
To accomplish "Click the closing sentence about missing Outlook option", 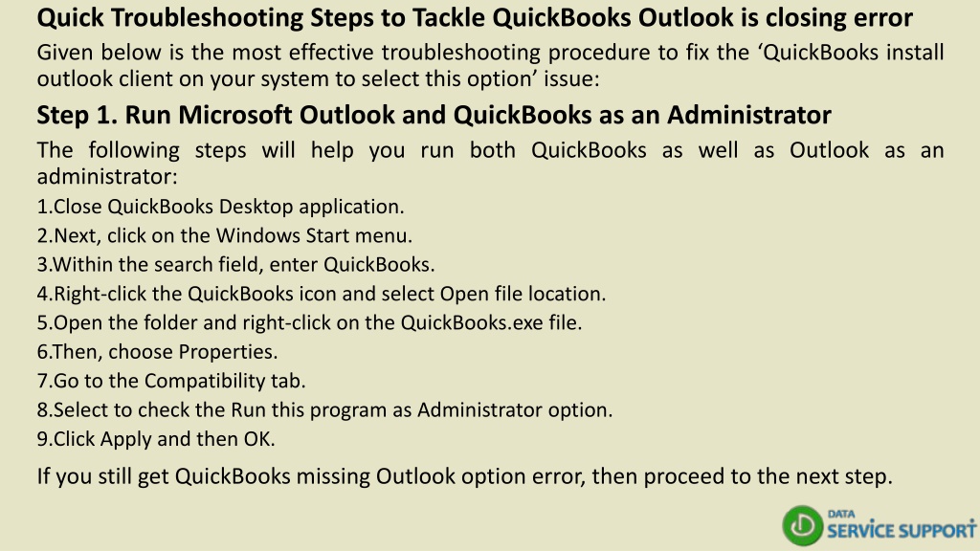I will point(464,476).
